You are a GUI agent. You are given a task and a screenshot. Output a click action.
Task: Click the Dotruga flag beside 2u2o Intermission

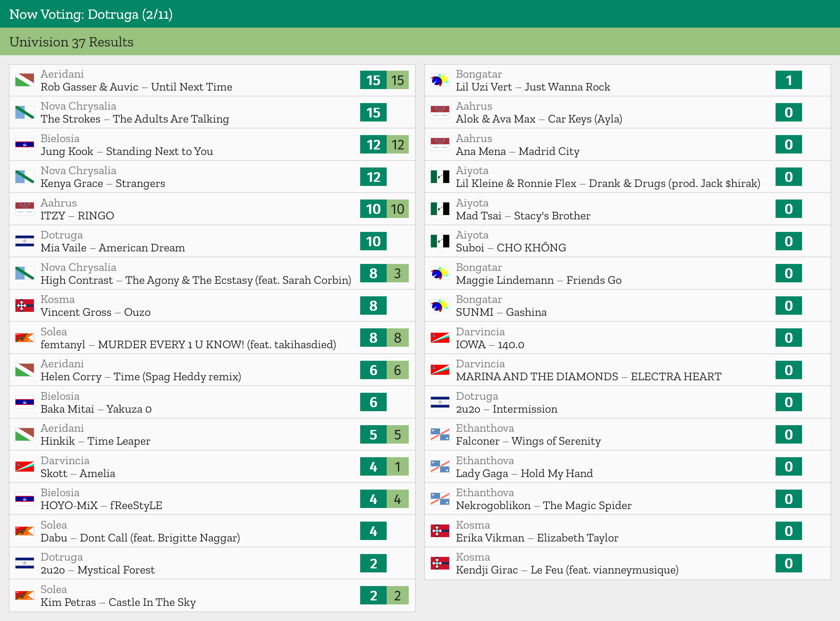click(440, 402)
